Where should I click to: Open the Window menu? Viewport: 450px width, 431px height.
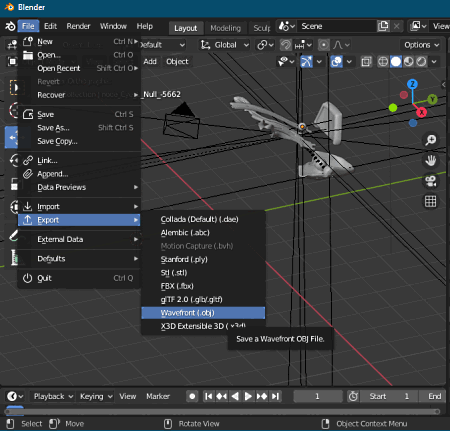(x=113, y=26)
